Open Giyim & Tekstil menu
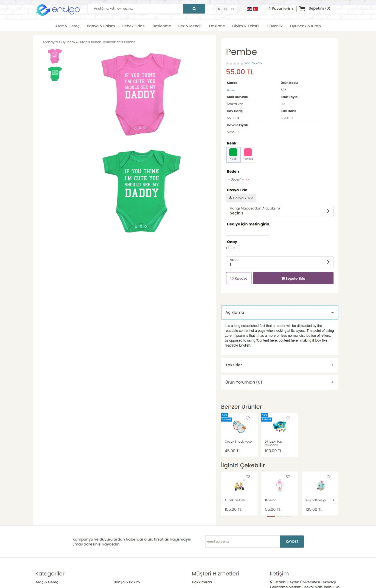Image resolution: width=376 pixels, height=588 pixels. point(246,26)
